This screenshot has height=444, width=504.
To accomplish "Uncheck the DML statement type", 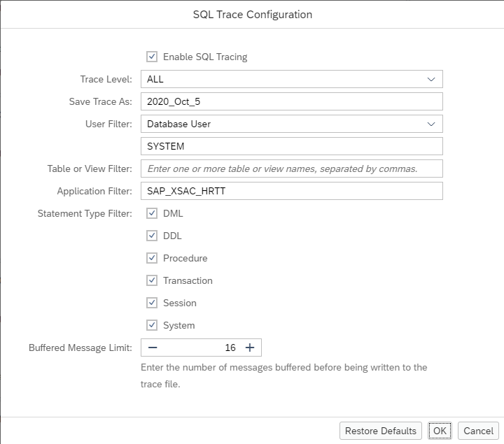I will click(152, 213).
